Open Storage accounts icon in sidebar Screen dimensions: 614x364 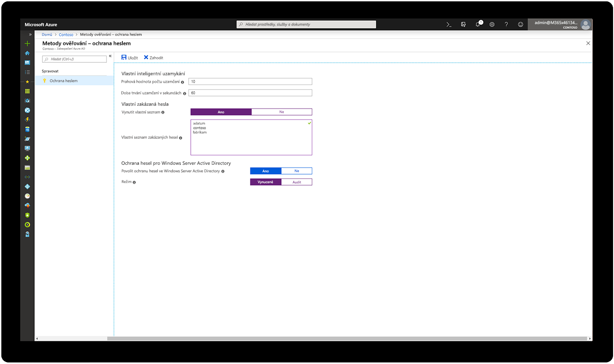27,167
